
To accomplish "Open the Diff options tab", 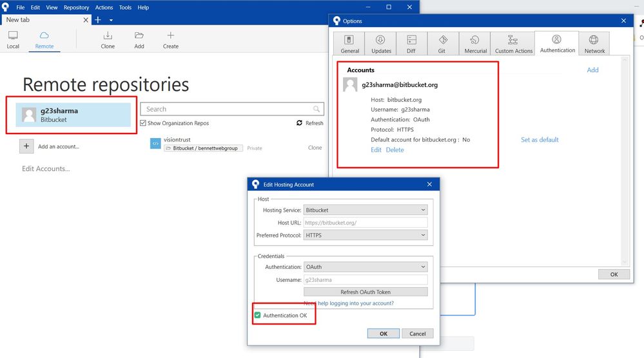I will [411, 44].
